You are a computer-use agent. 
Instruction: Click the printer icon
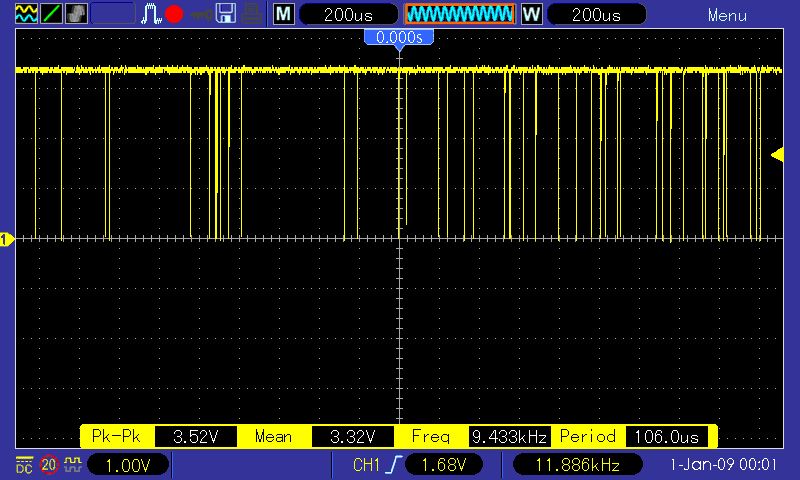point(253,14)
